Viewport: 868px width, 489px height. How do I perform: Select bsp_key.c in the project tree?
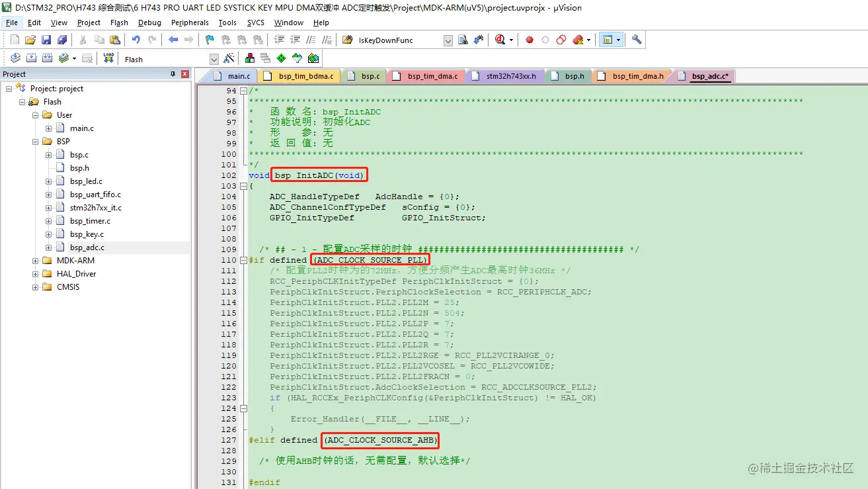[87, 234]
